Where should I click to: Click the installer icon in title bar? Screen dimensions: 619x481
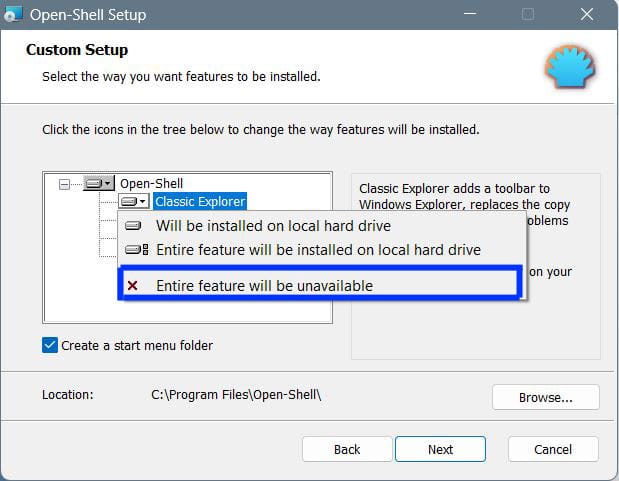pos(13,14)
